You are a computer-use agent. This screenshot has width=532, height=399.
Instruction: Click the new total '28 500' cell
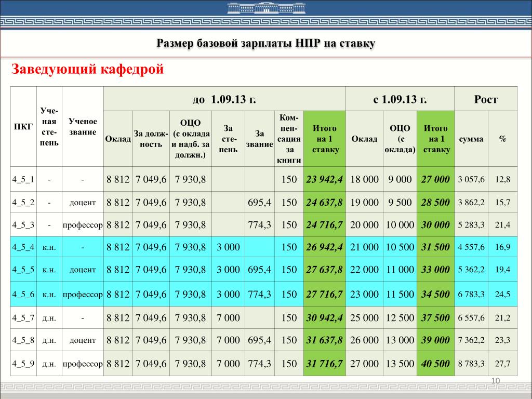[x=435, y=202]
